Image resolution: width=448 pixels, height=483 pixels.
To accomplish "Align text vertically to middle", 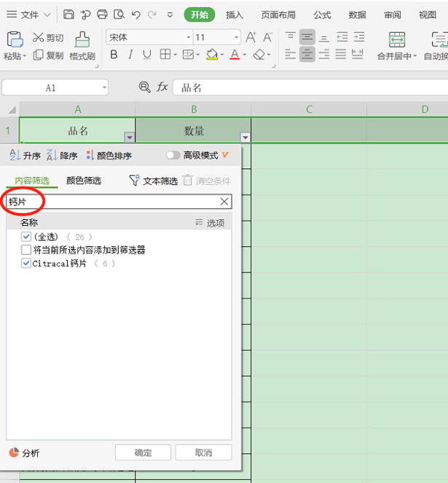I will pyautogui.click(x=307, y=37).
